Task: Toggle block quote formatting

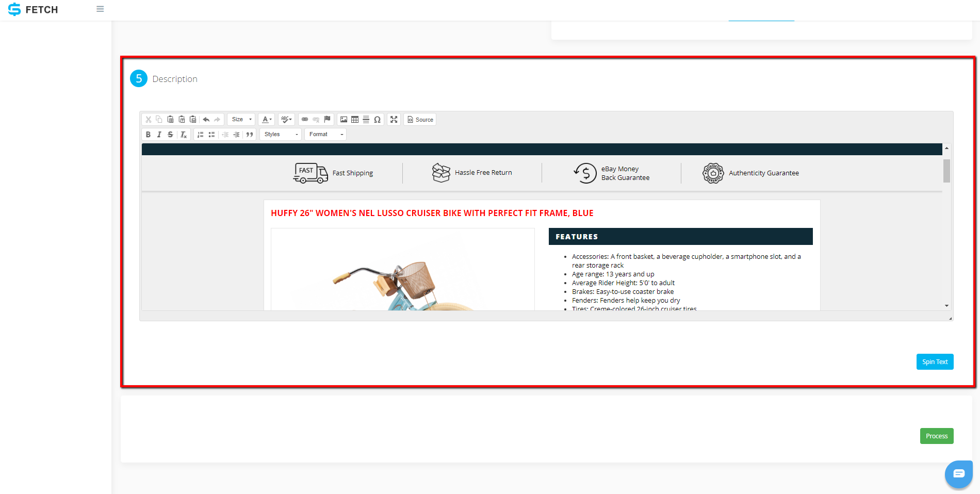Action: point(250,135)
